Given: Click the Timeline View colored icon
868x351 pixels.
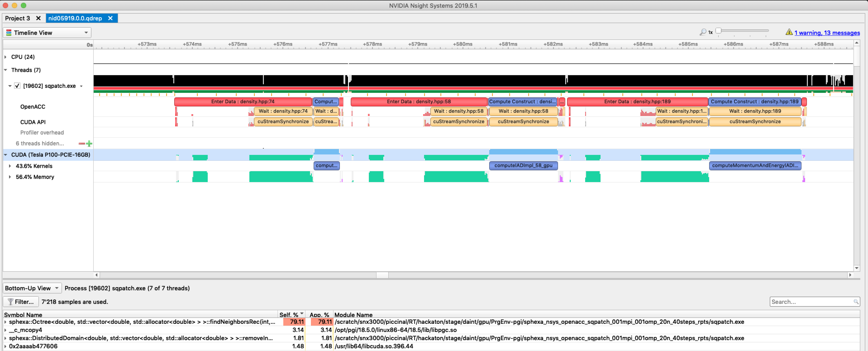Looking at the screenshot, I should pos(9,32).
